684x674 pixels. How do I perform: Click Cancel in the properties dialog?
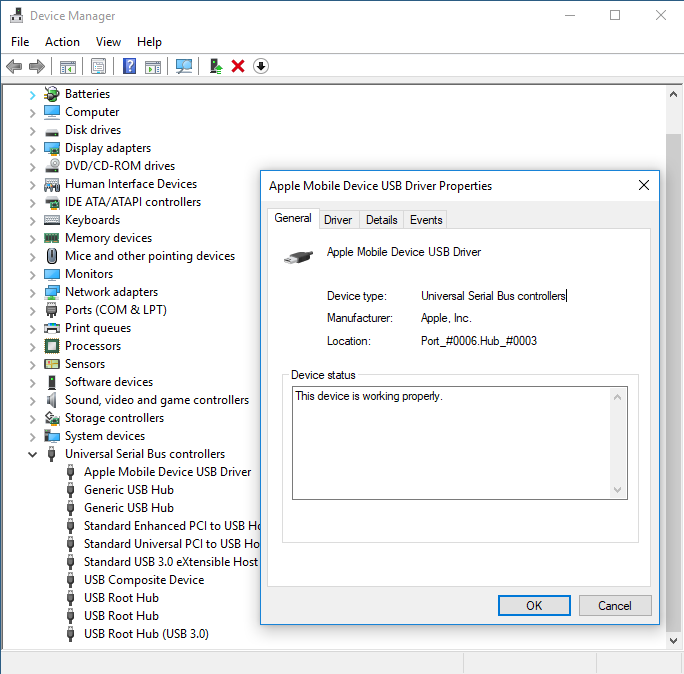pyautogui.click(x=614, y=605)
